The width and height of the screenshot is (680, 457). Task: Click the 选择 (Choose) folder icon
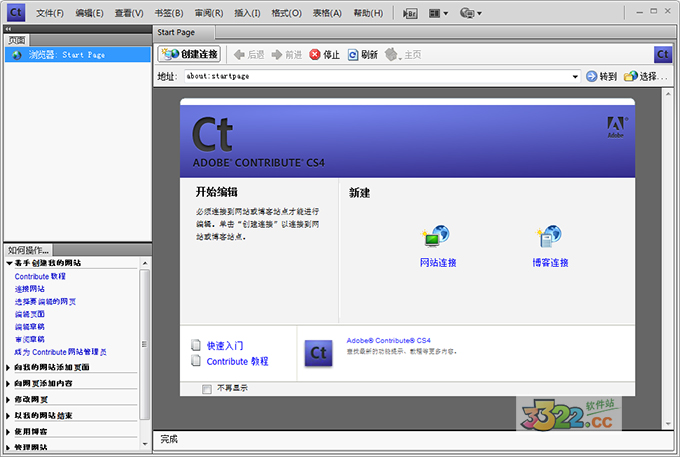tap(630, 76)
